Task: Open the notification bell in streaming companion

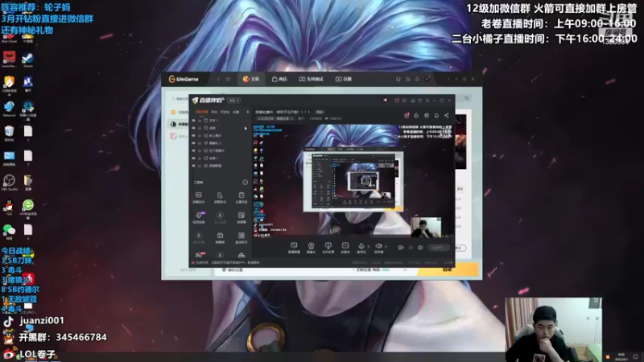Action: point(436,116)
